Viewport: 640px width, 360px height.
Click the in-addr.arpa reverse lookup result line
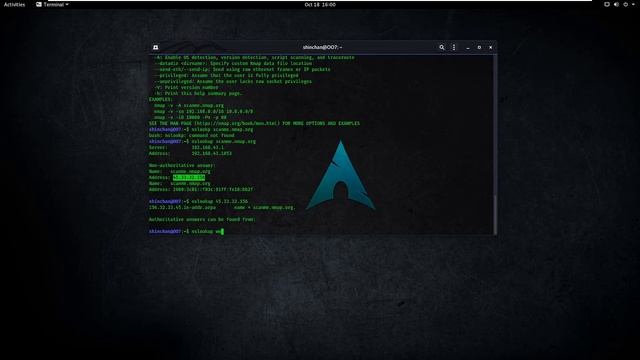[222, 207]
